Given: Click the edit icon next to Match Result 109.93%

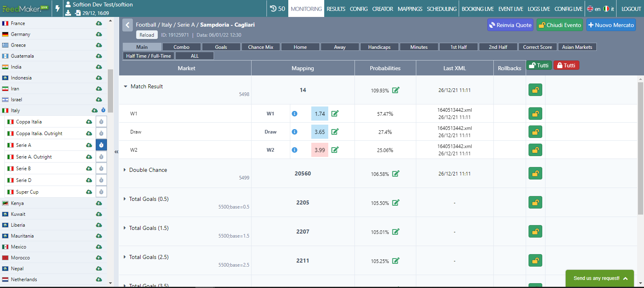Looking at the screenshot, I should 396,90.
